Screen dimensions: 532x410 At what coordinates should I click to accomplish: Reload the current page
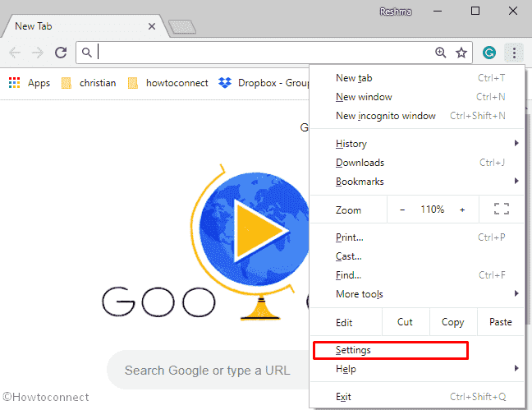point(61,53)
